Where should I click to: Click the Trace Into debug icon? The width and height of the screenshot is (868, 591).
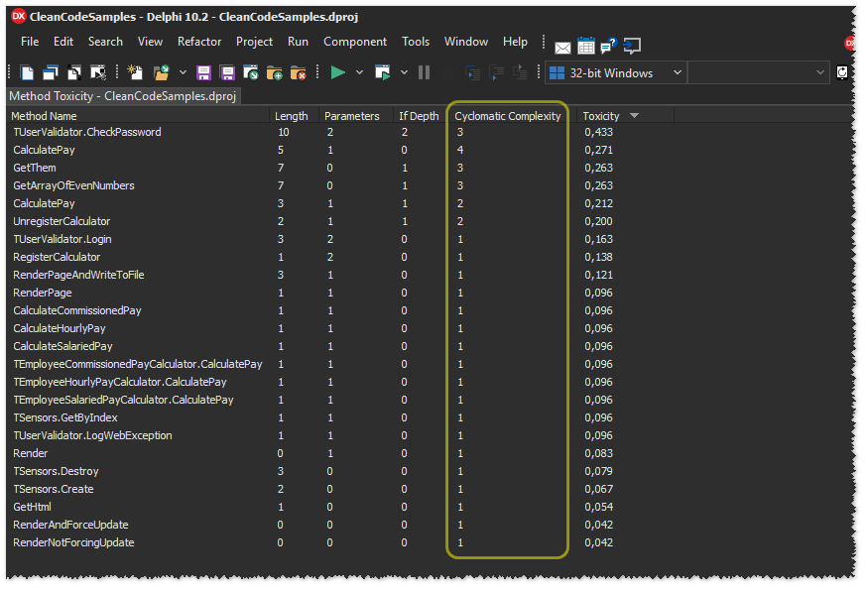473,72
